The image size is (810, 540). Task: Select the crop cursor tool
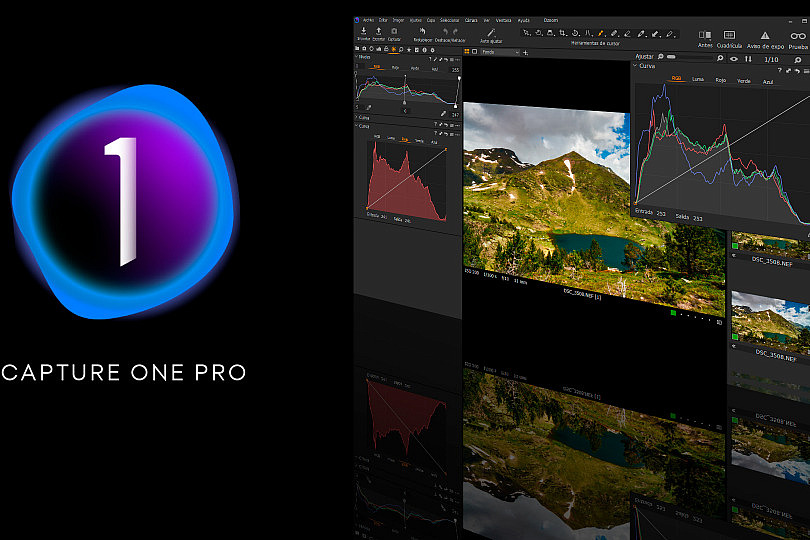click(x=563, y=33)
